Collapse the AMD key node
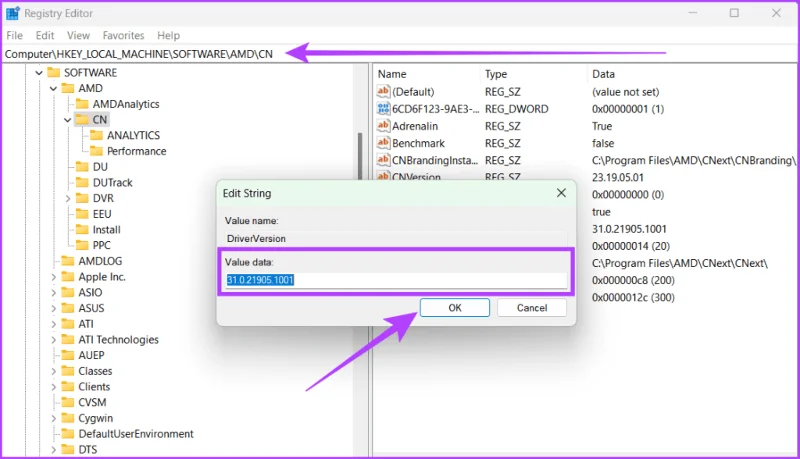 click(53, 89)
